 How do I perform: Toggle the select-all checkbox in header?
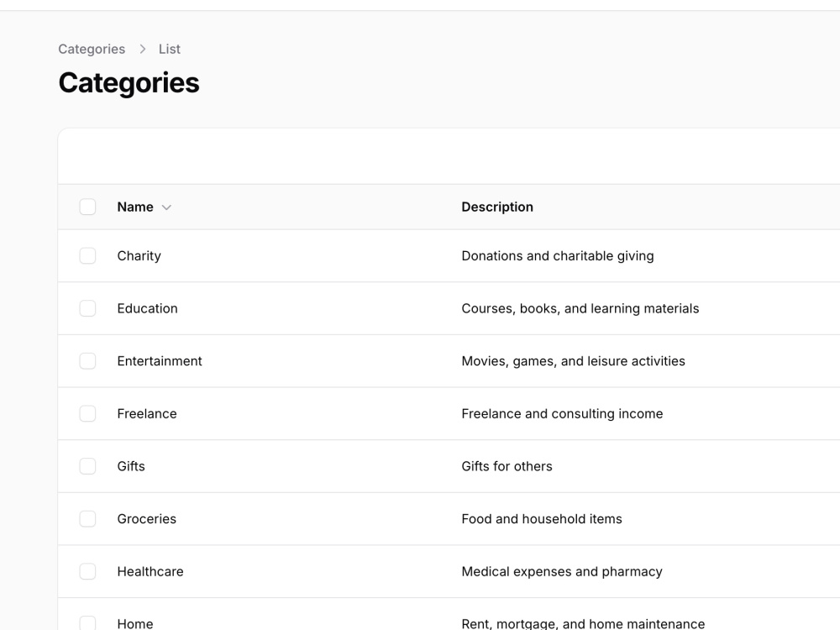tap(88, 207)
